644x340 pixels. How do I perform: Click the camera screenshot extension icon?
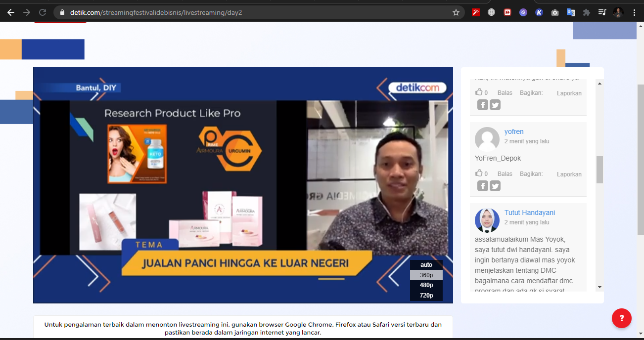[554, 12]
